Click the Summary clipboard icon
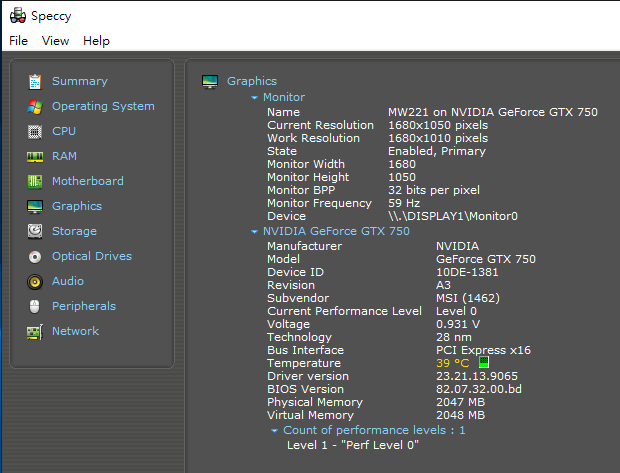620x473 pixels. point(35,81)
